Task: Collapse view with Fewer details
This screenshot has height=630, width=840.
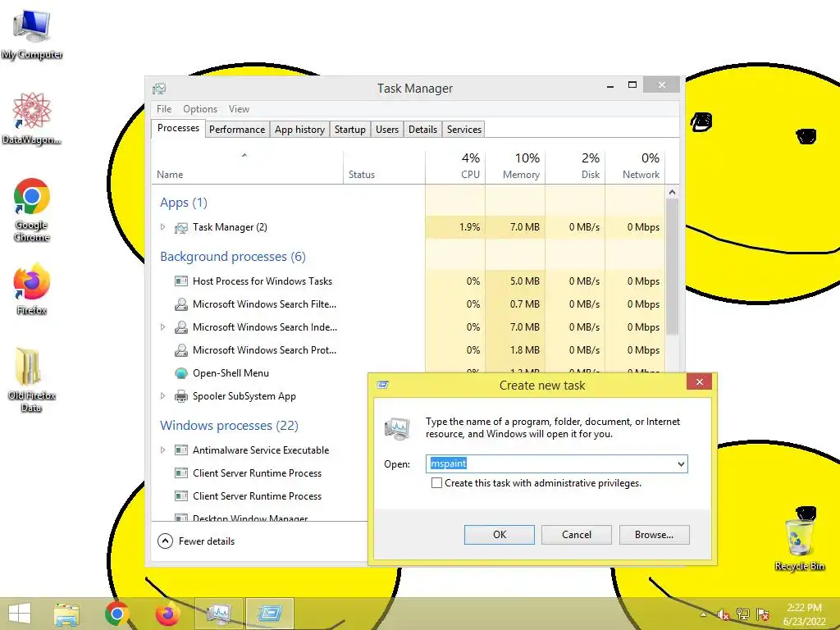Action: pos(196,541)
